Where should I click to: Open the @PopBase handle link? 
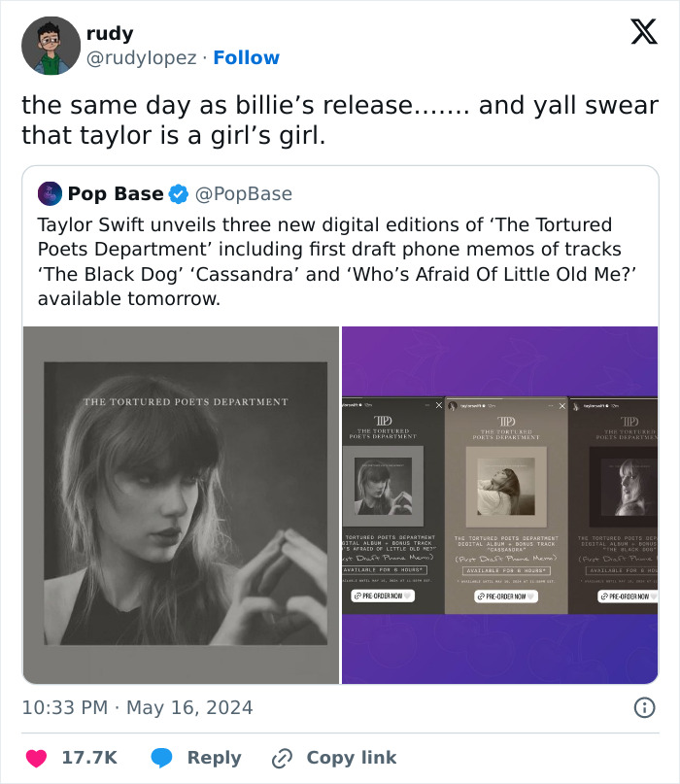[242, 193]
